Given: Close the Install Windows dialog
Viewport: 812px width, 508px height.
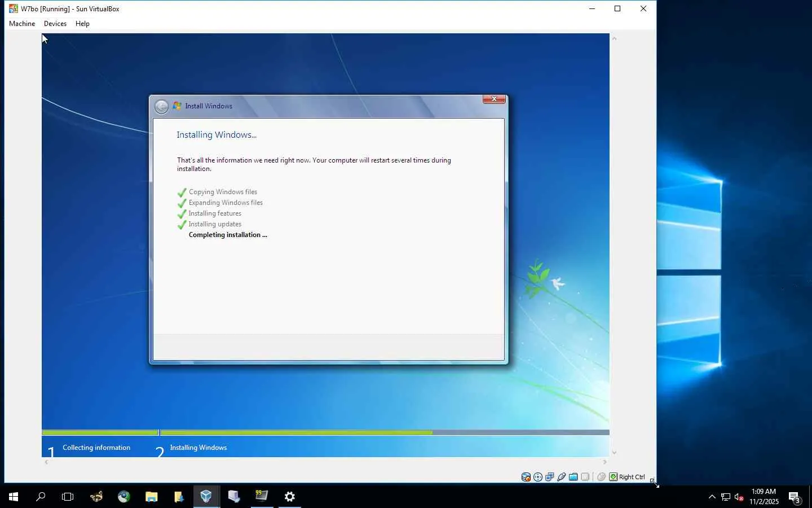Looking at the screenshot, I should (494, 99).
